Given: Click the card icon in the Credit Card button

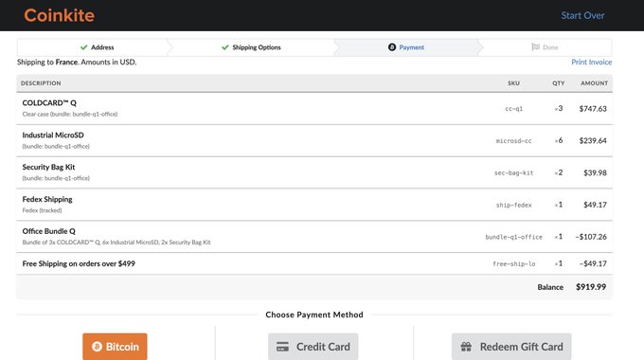Looking at the screenshot, I should 282,347.
